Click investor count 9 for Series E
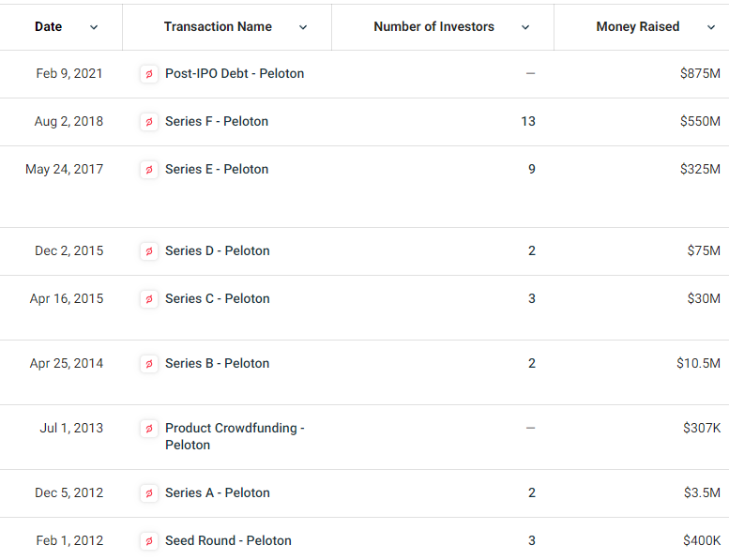Image resolution: width=729 pixels, height=560 pixels. point(532,169)
